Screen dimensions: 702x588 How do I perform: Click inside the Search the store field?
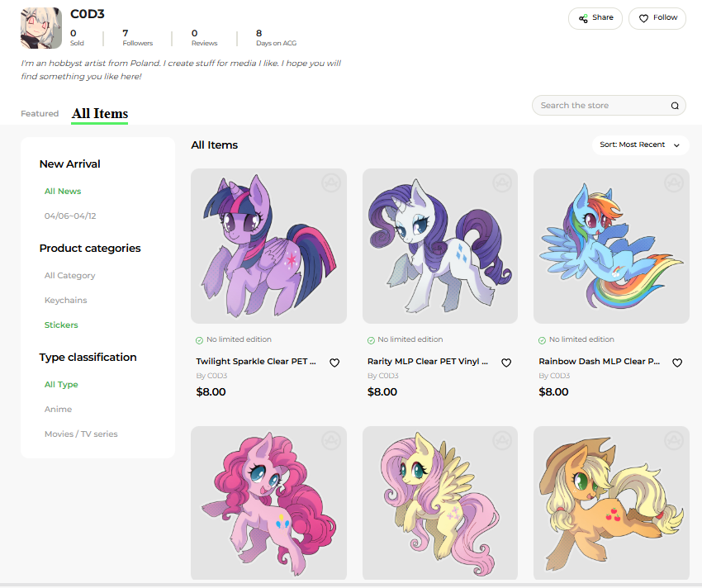click(609, 105)
